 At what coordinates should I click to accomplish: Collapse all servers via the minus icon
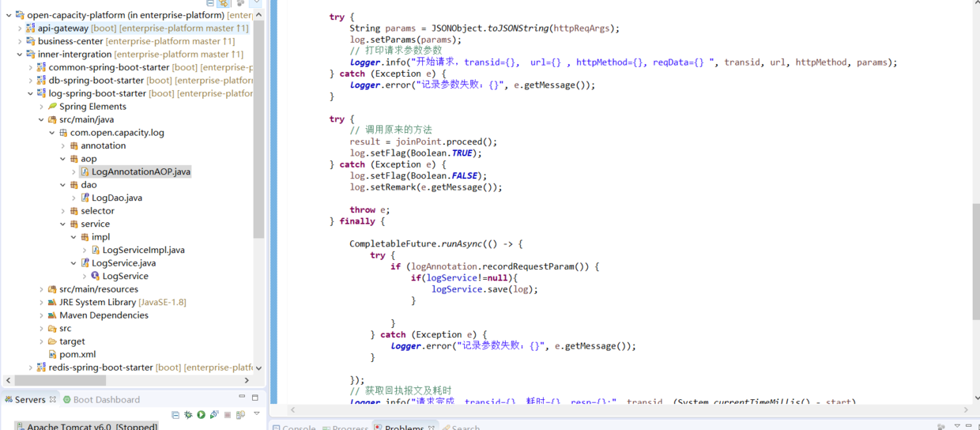[175, 415]
